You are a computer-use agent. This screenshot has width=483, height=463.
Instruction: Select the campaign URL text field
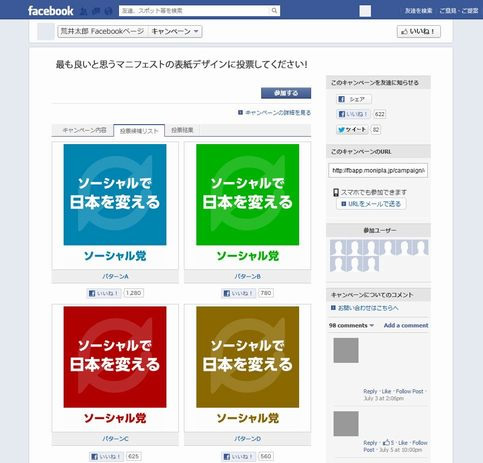pos(378,170)
